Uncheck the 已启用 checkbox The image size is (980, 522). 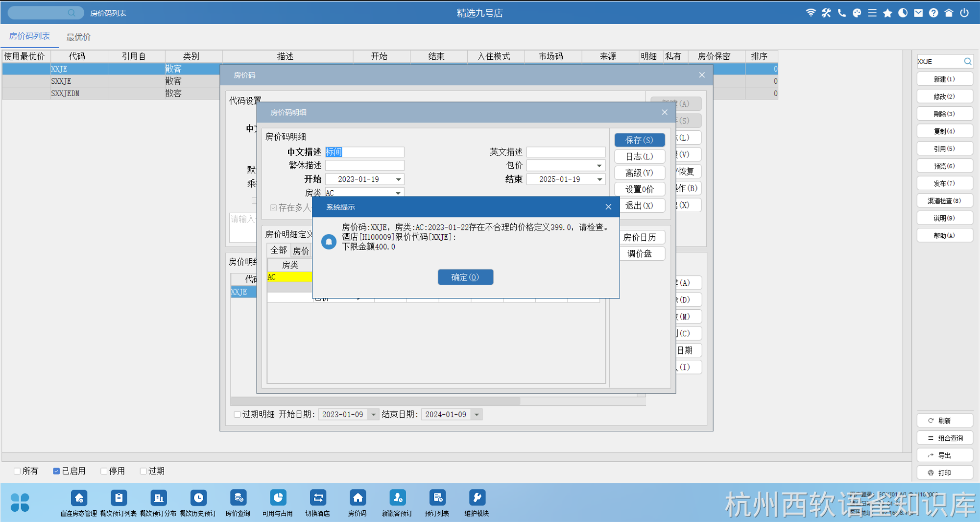pos(56,471)
